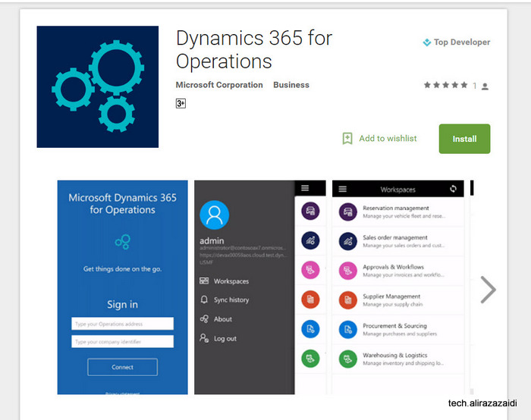The image size is (531, 420).
Task: Show next screenshots with right chevron
Action: tap(488, 290)
